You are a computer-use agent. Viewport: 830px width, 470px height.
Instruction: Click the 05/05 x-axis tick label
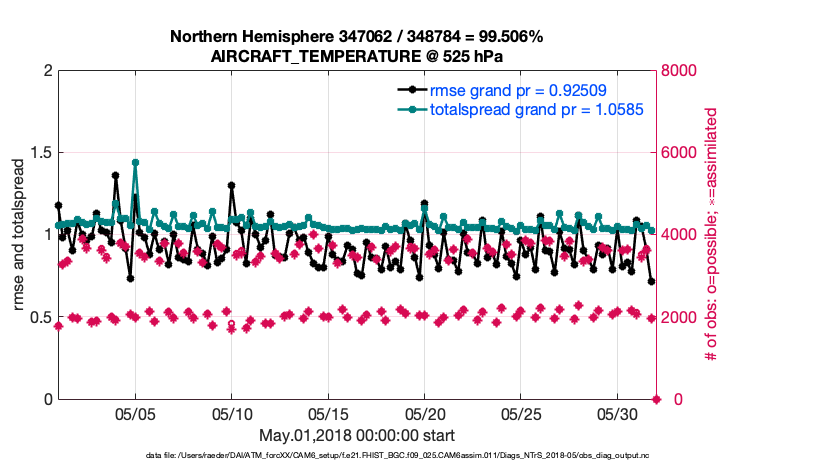[135, 414]
